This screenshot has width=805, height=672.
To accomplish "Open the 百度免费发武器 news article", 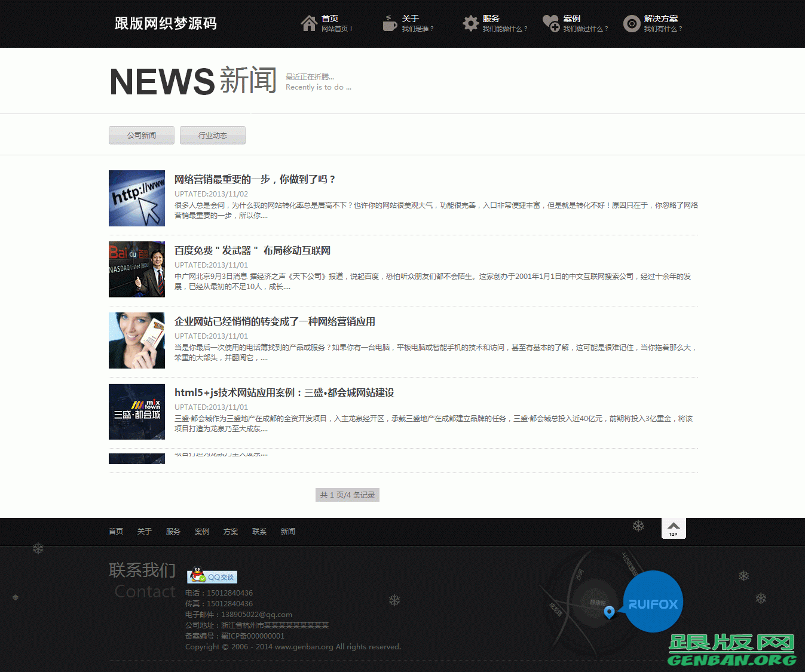I will [252, 250].
